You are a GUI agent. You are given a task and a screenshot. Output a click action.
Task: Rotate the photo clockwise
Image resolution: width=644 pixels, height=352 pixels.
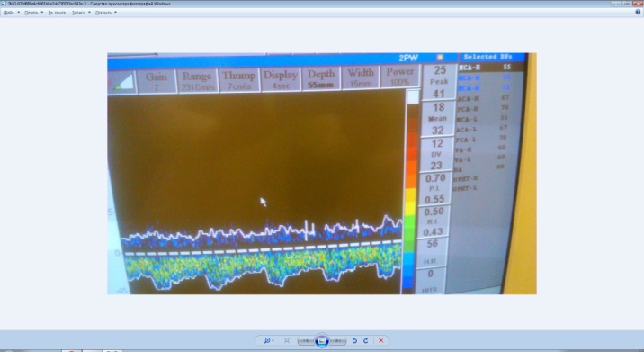tap(365, 340)
